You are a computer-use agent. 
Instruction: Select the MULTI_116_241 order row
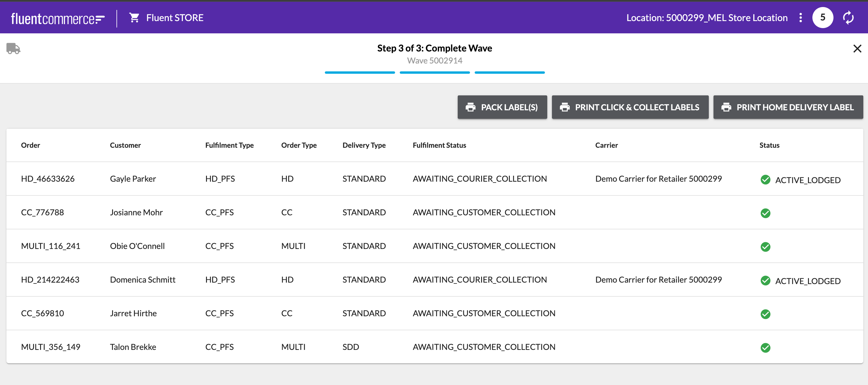[x=51, y=246]
